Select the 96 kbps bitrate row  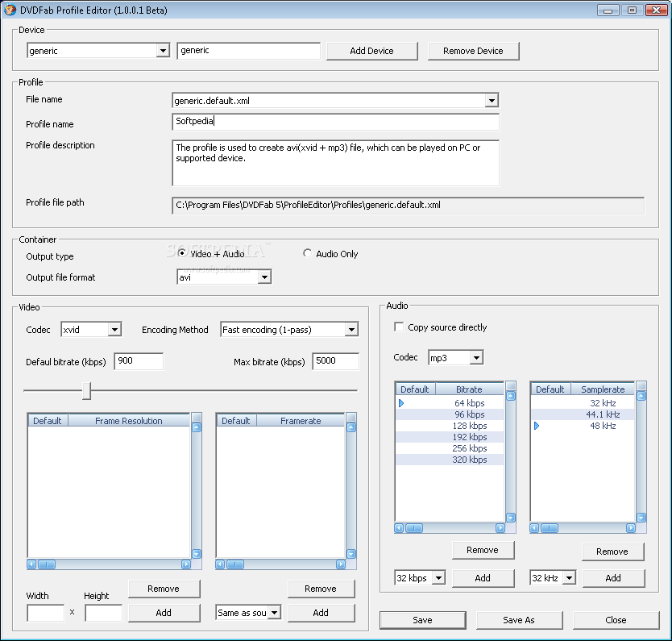(x=450, y=414)
